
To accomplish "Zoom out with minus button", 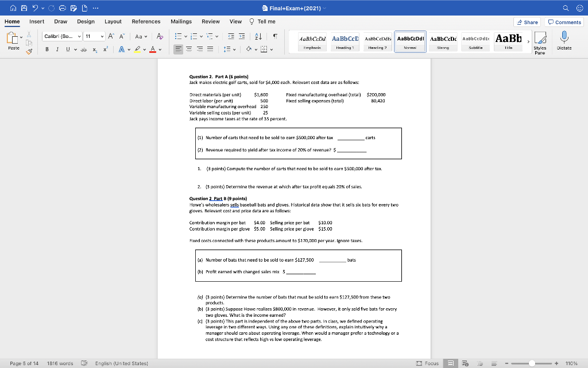I will [x=506, y=363].
